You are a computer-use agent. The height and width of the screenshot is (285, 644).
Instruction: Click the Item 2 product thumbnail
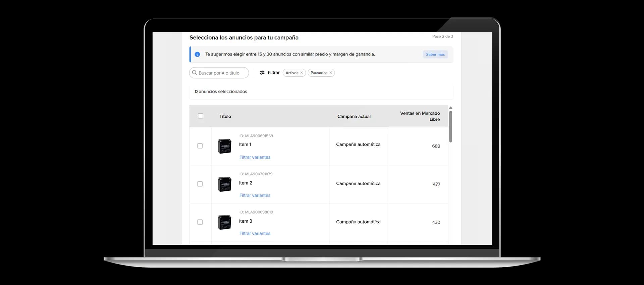point(224,184)
